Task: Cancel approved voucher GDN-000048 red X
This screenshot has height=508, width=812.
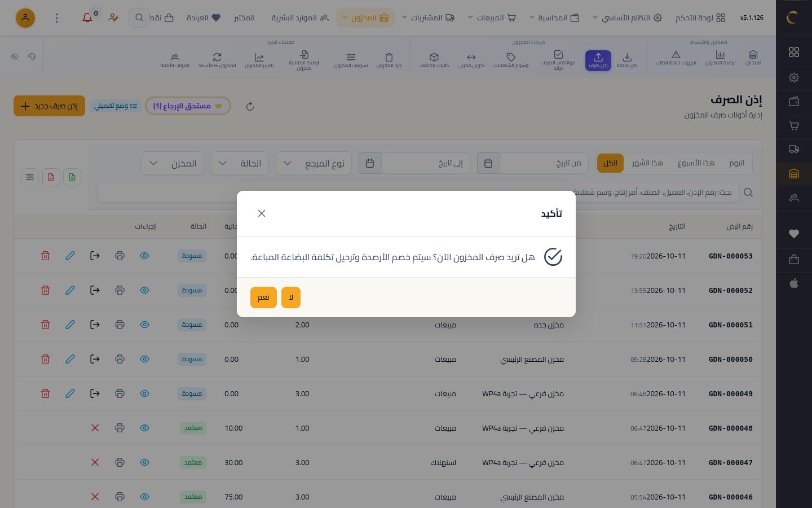Action: [x=95, y=428]
